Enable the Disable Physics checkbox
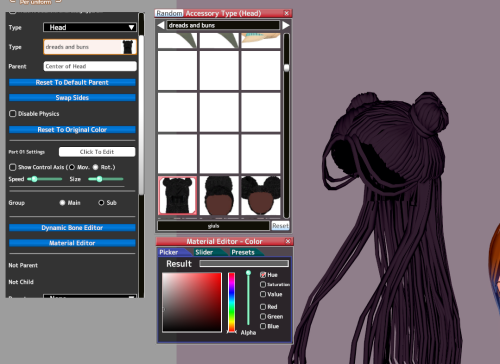 (13, 114)
